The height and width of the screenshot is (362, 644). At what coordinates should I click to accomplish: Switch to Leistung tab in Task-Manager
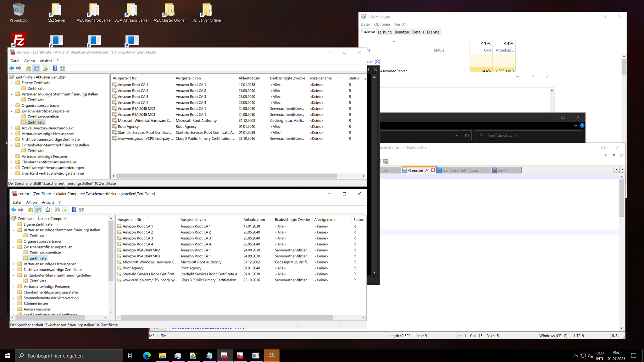click(384, 32)
